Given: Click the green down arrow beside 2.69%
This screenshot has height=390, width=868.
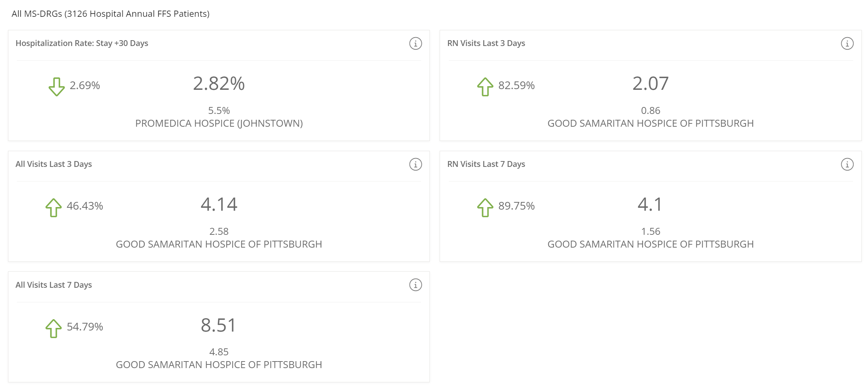Looking at the screenshot, I should pos(57,87).
